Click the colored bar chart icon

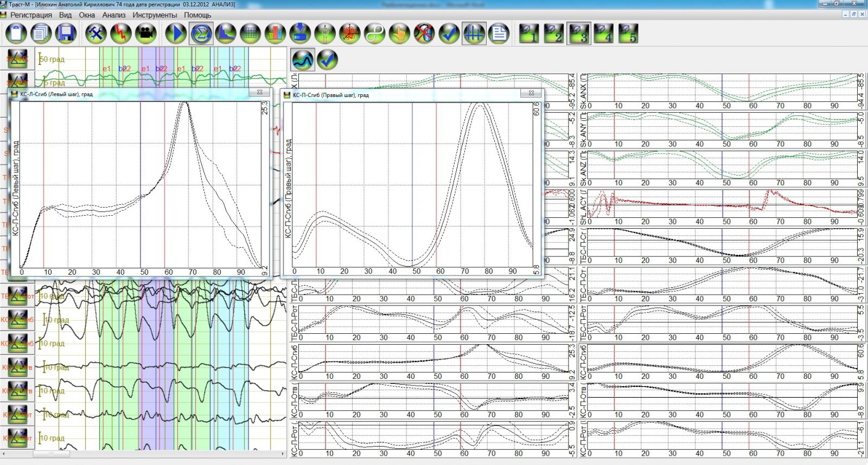tap(275, 34)
